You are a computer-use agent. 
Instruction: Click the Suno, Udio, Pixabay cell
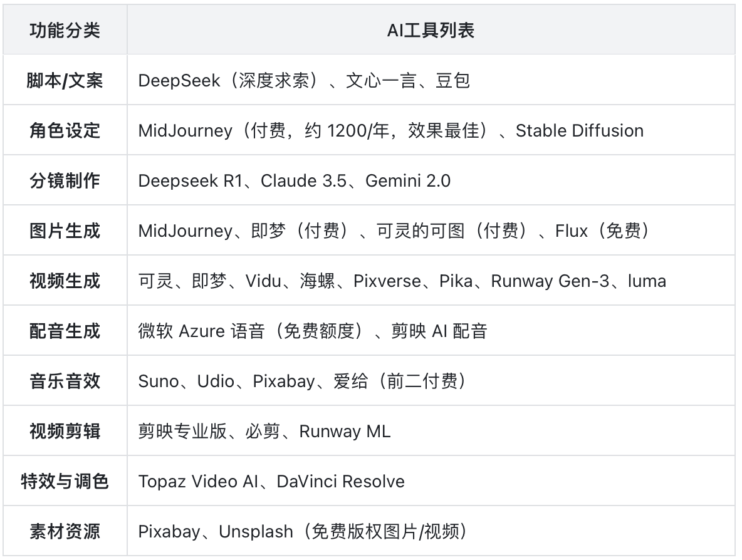click(x=301, y=381)
